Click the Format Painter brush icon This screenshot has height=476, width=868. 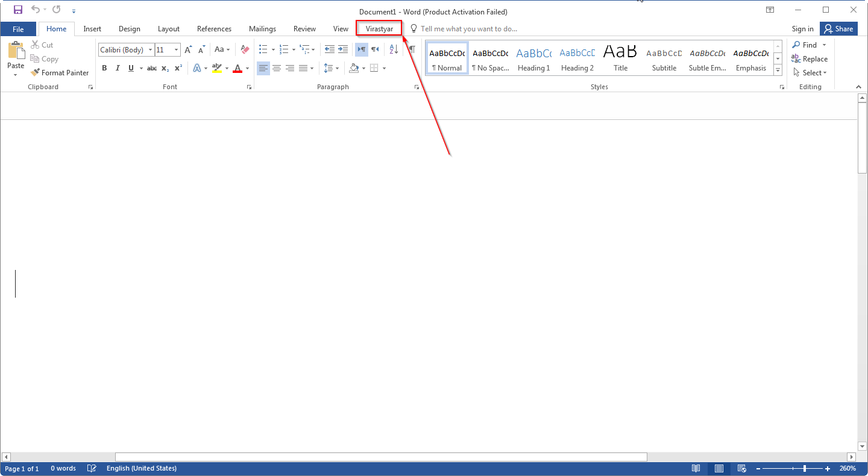click(35, 73)
